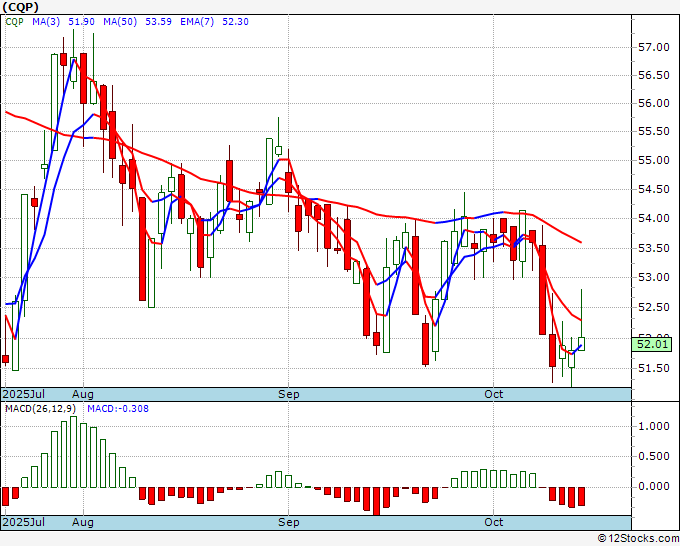Click the tallest green MACD histogram bar
This screenshot has width=680, height=546.
click(73, 452)
